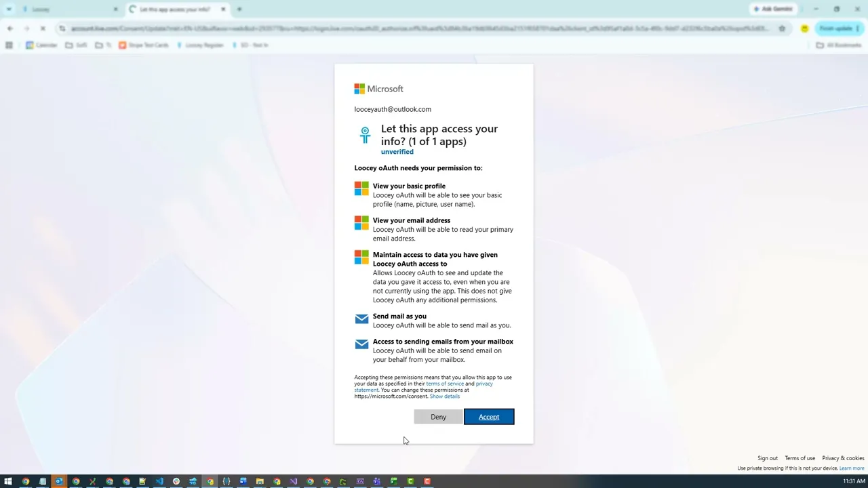The image size is (868, 488).
Task: Open Privacy & cookies footer link
Action: click(x=843, y=458)
